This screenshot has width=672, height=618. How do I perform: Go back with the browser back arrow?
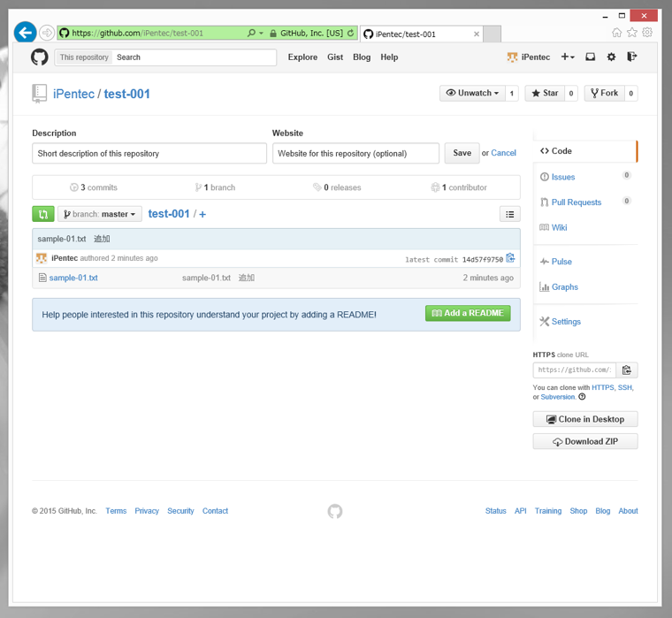25,33
